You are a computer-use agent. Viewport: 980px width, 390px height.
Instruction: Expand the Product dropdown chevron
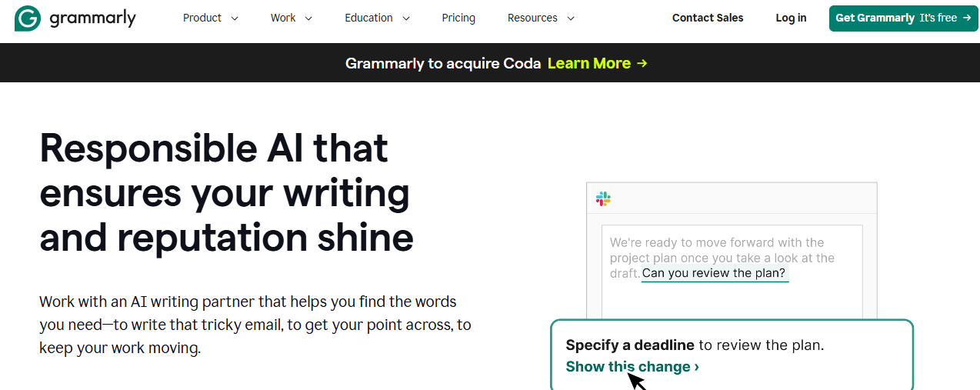click(235, 18)
